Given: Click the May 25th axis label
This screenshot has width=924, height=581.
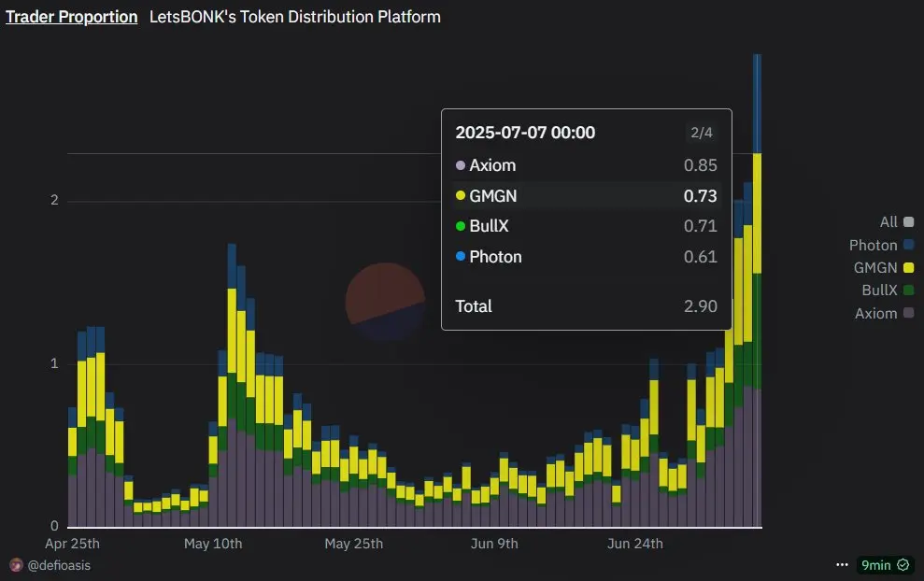Looking at the screenshot, I should [x=353, y=544].
